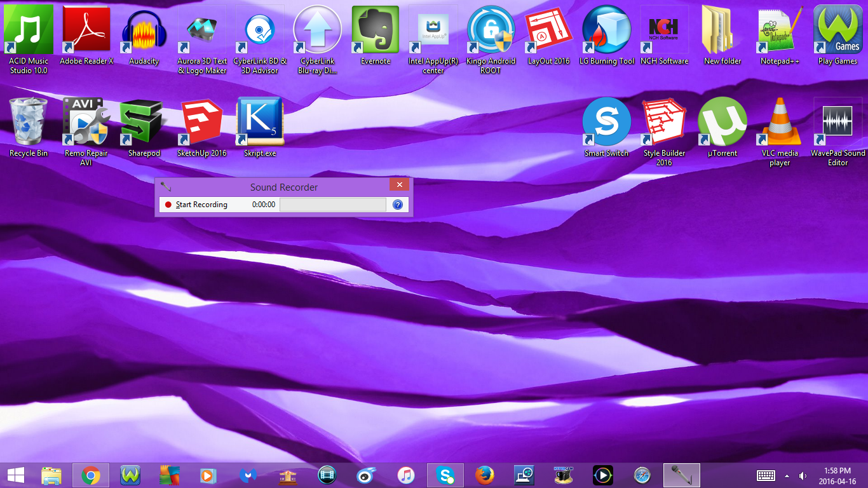Launch the green W games icon on the taskbar
Image resolution: width=868 pixels, height=488 pixels.
pos(130,475)
